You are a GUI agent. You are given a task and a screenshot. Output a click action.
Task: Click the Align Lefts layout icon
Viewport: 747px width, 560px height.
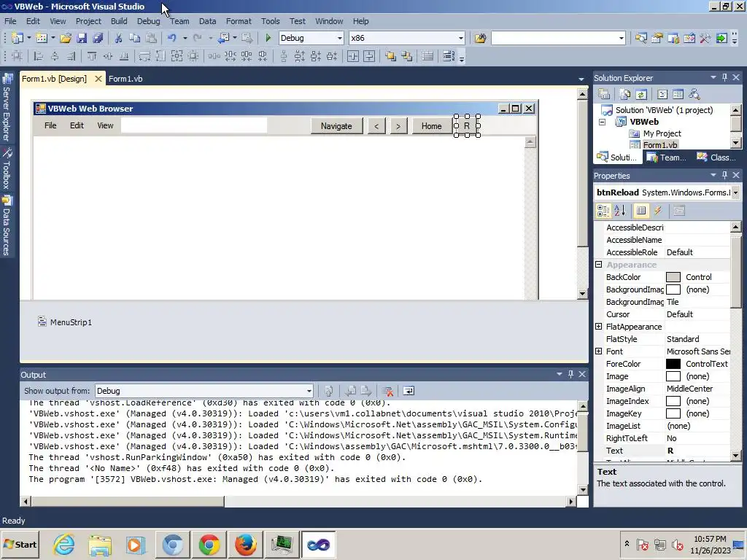(38, 56)
